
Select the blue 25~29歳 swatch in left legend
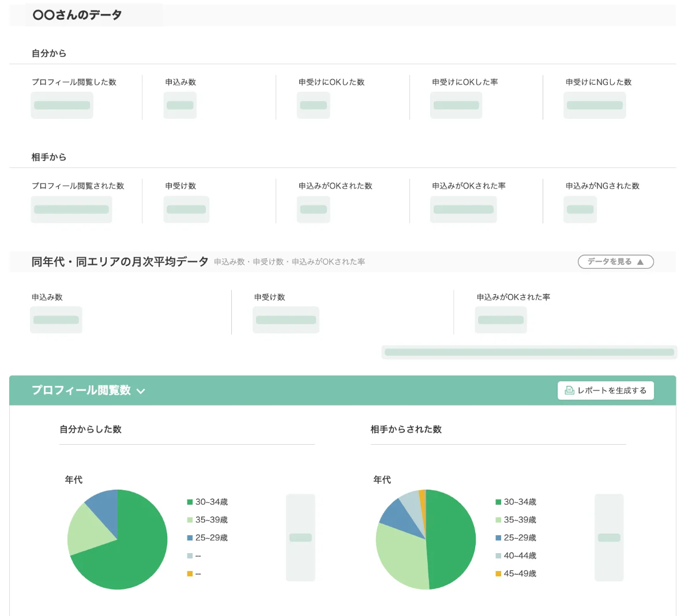(x=190, y=538)
